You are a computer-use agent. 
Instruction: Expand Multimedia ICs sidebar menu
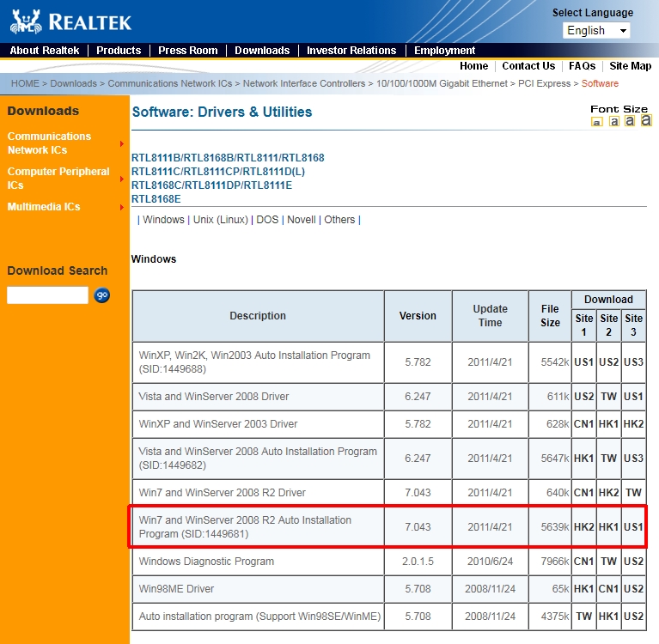pos(122,207)
